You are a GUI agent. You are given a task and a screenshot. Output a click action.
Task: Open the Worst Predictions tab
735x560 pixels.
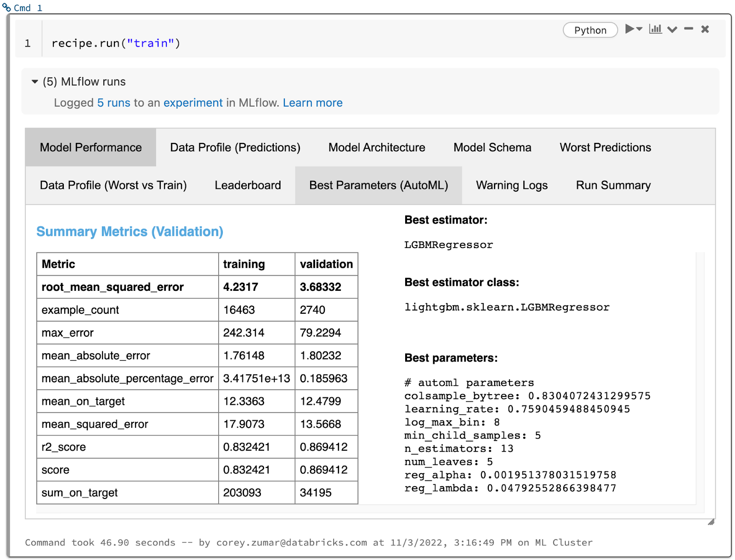click(605, 147)
